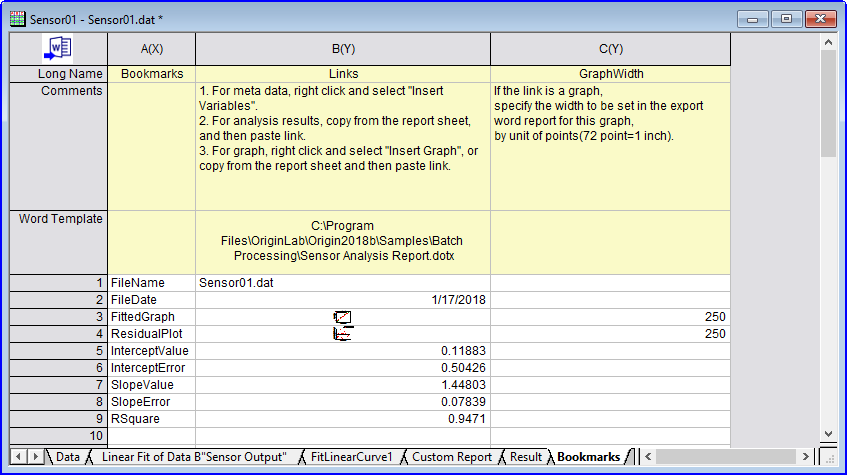Select row 5 header for InterceptValue
The image size is (847, 475).
(58, 351)
